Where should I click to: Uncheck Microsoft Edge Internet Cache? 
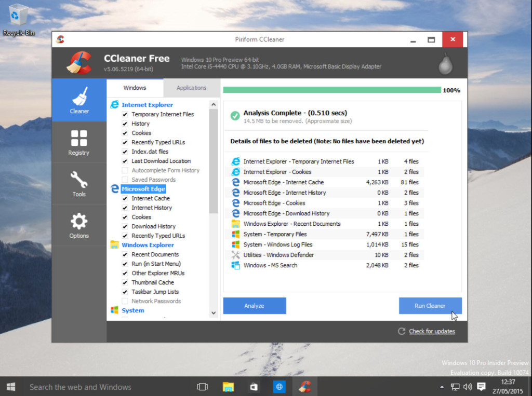tap(125, 198)
